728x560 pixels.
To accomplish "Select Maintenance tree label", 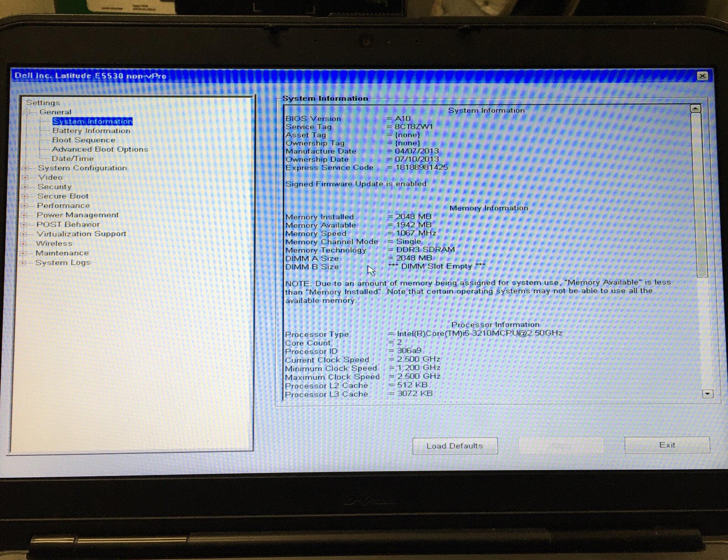I will pos(62,253).
